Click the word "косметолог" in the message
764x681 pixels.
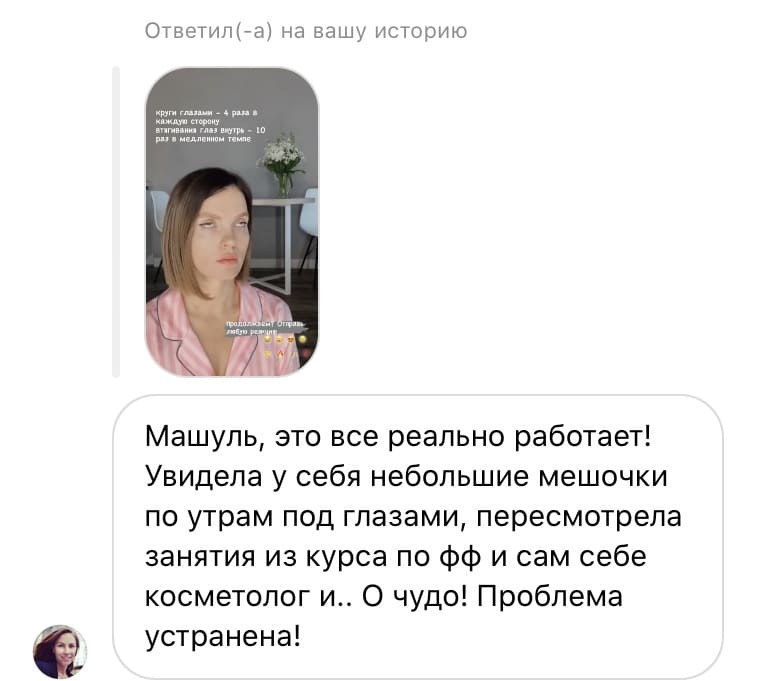(228, 597)
